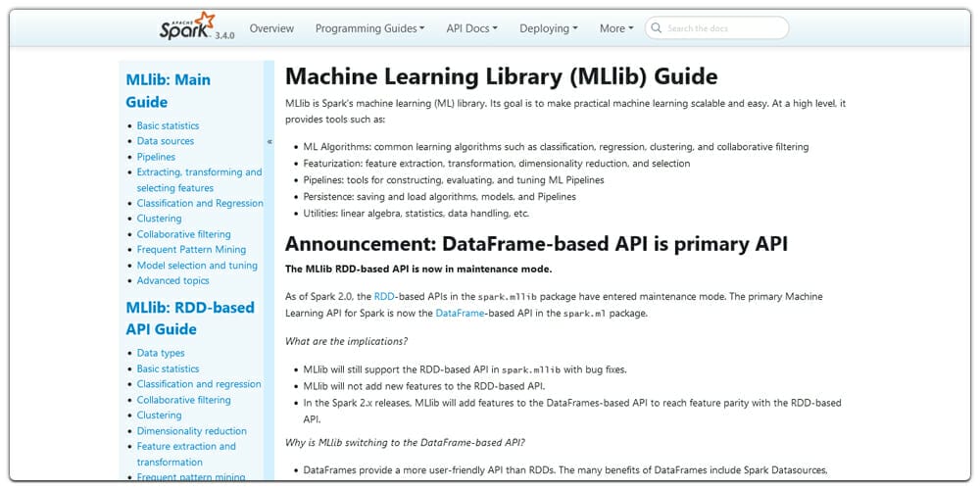Collapse sidebar using the « icon

269,142
